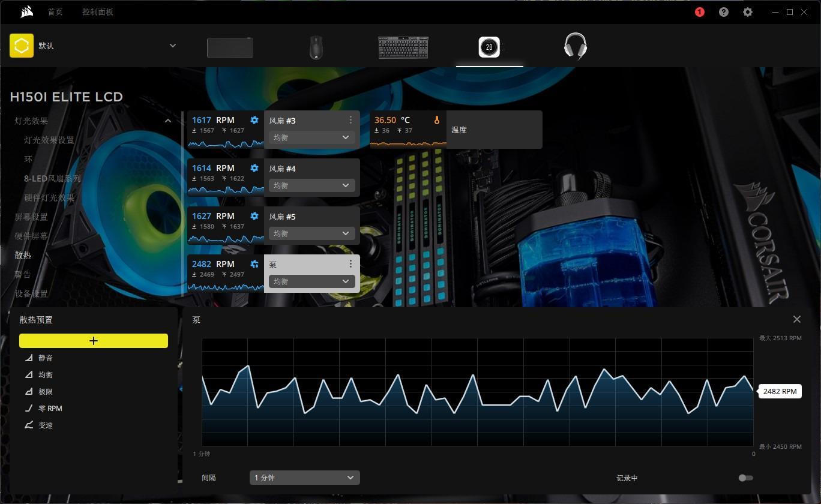
Task: Click the pump RPM graph area
Action: point(477,392)
